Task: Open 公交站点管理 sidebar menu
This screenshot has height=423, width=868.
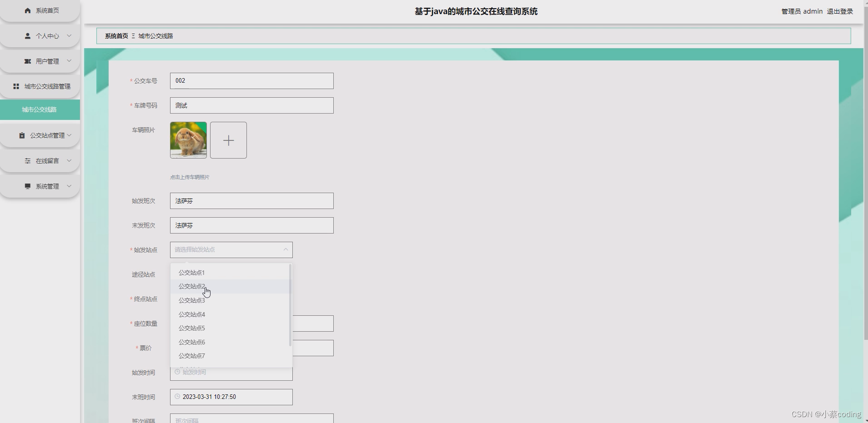Action: (40, 135)
